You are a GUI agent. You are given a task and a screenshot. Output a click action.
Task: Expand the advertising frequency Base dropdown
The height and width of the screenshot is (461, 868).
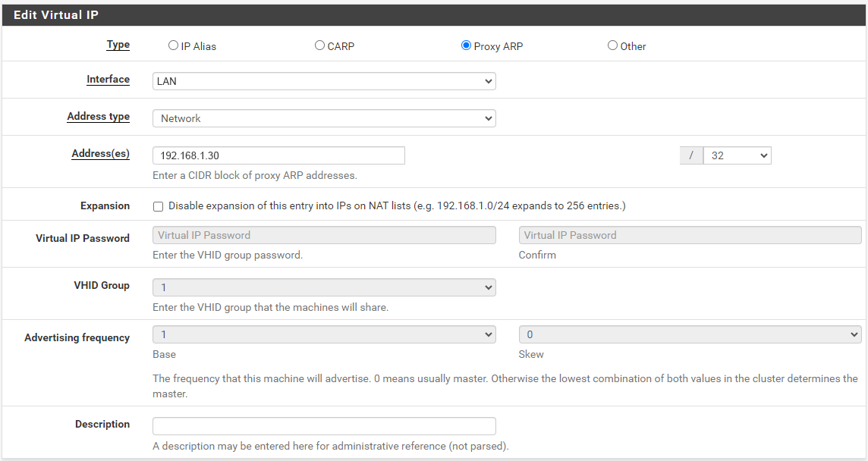pos(324,334)
